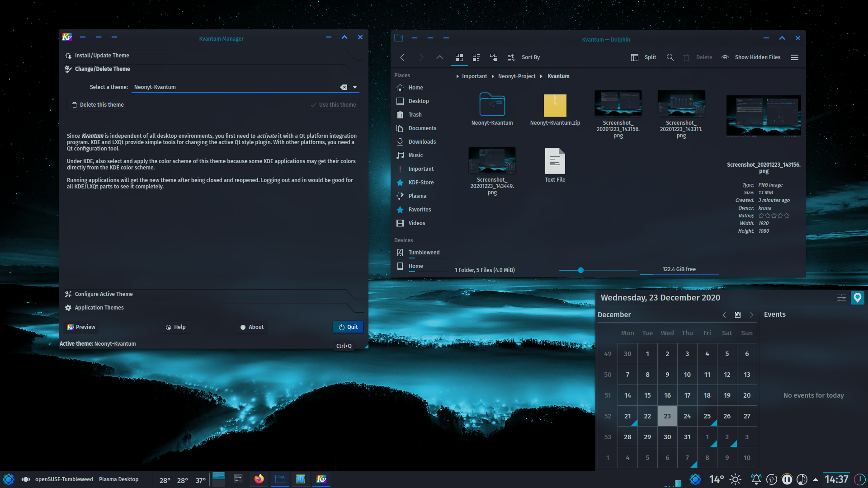Pin the calendar popup open
Screen dimensions: 868x488
click(858, 298)
